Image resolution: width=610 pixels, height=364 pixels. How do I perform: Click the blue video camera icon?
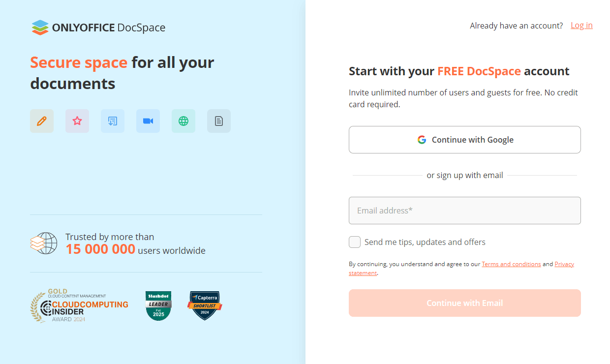coord(148,121)
